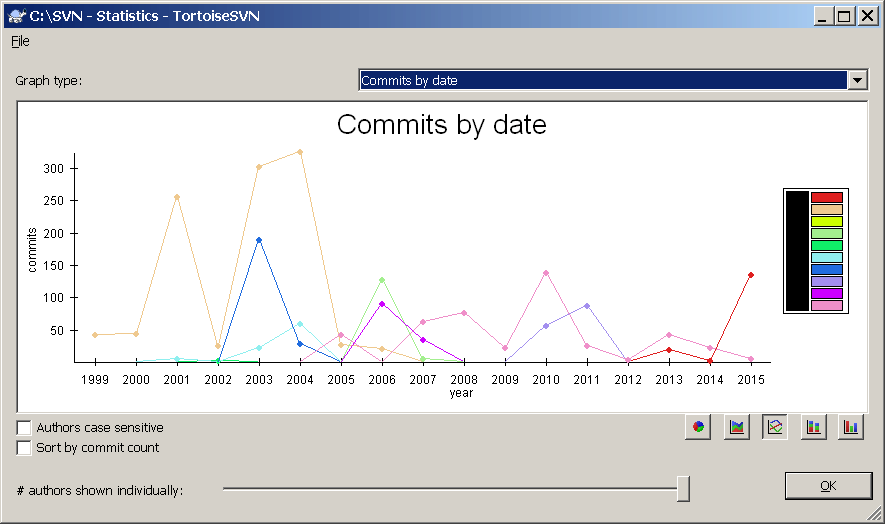
Task: Close the Statistics window
Action: [868, 16]
